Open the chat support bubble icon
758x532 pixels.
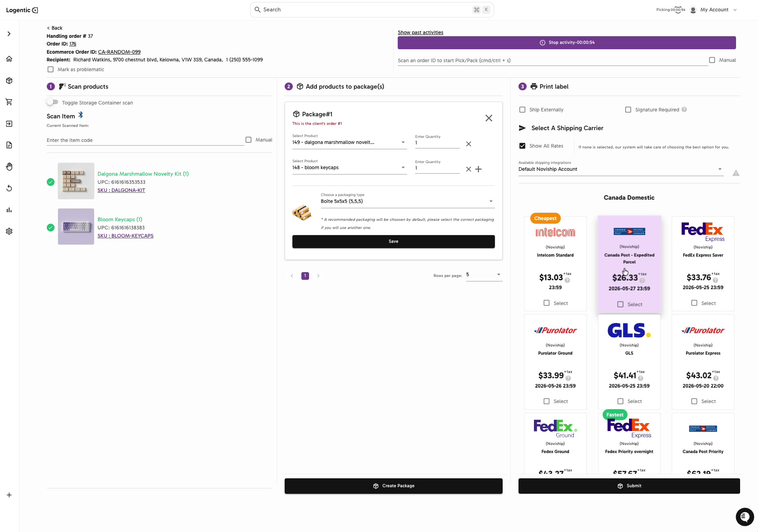pos(745,517)
